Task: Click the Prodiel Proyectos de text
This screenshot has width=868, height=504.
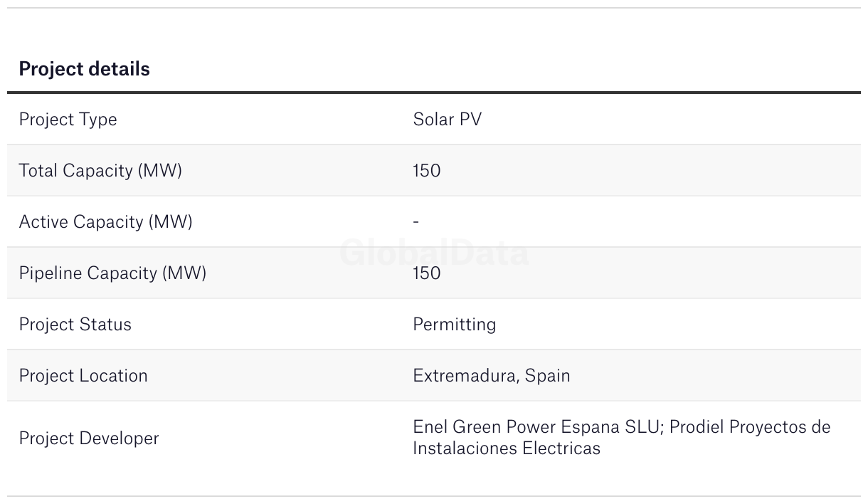Action: [750, 427]
